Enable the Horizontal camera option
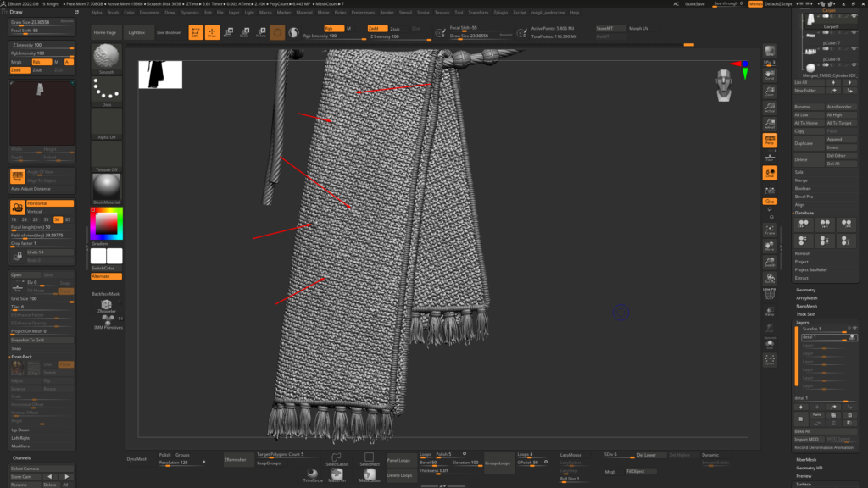 coord(51,203)
